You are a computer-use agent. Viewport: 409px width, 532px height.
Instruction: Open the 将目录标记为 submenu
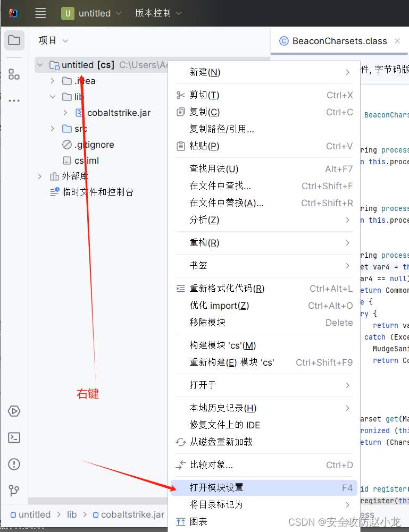[264, 505]
